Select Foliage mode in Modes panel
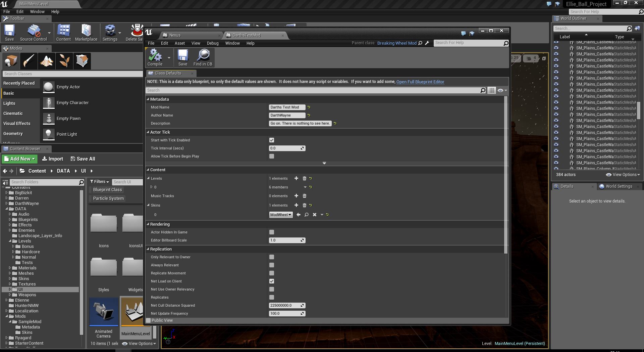This screenshot has width=644, height=352. [64, 61]
